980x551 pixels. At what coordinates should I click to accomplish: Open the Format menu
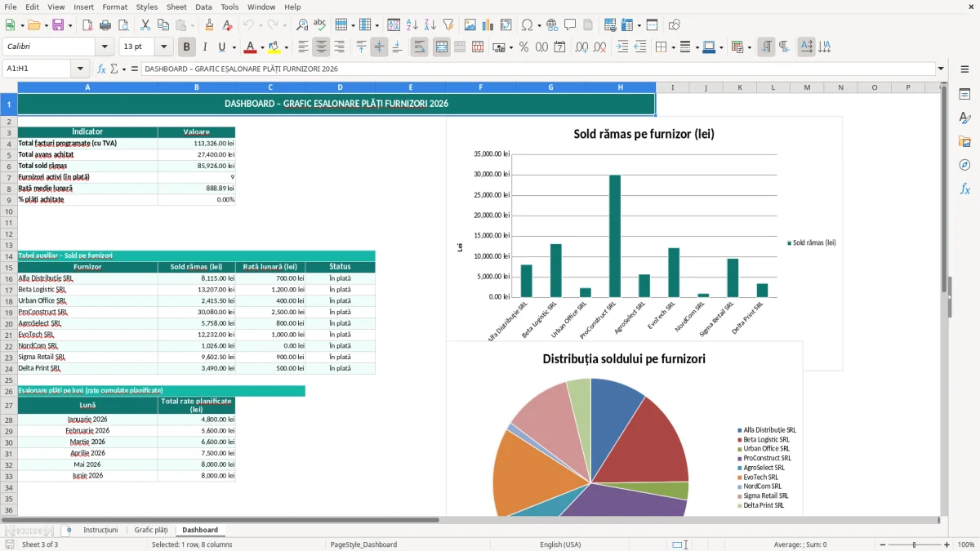115,7
